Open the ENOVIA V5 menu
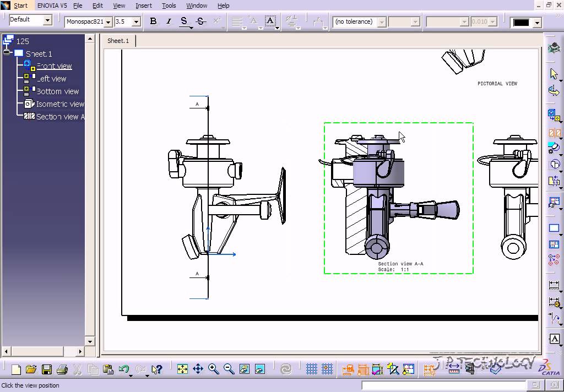This screenshot has height=392, width=564. coord(52,6)
